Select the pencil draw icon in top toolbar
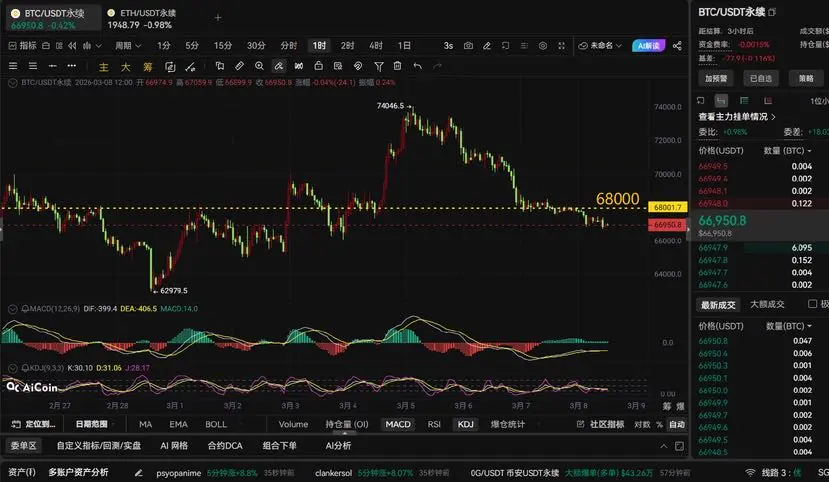 [x=487, y=46]
